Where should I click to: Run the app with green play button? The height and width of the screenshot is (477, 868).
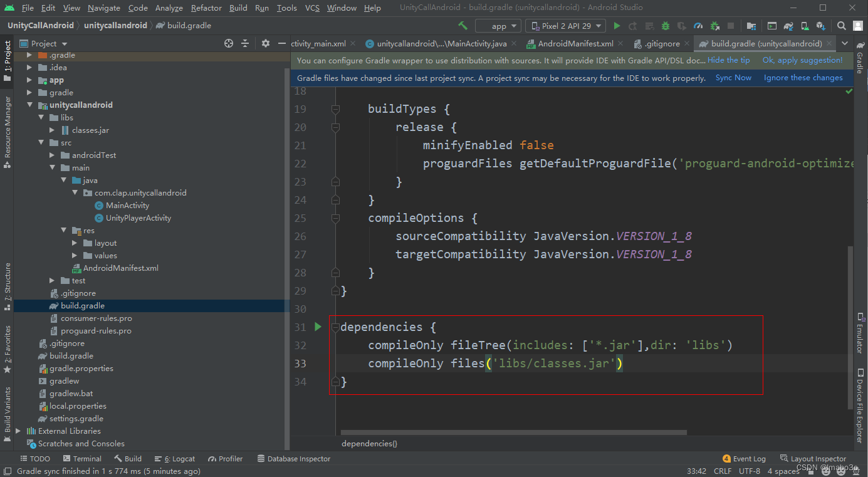click(x=617, y=26)
